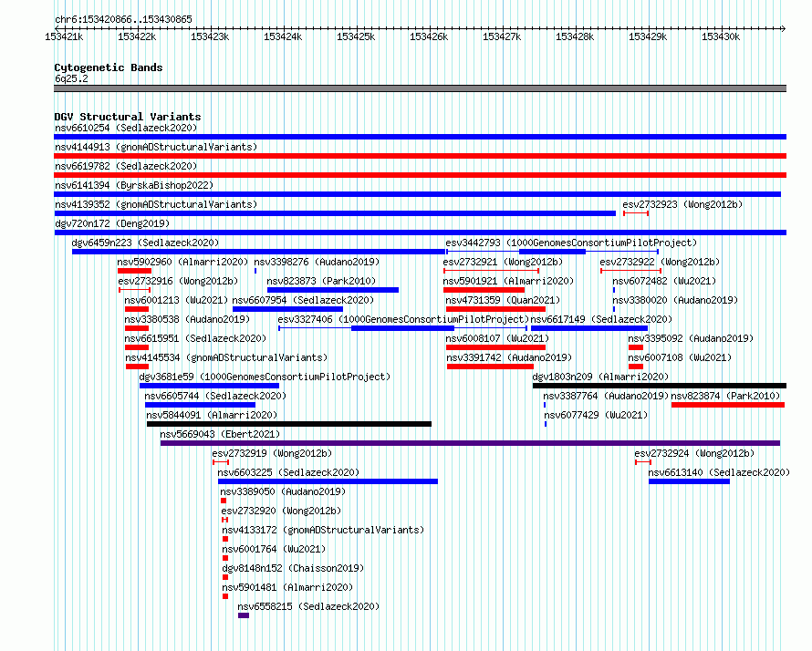Select nsv5901481 (Almarri2020) label
This screenshot has height=651, width=812.
point(287,587)
